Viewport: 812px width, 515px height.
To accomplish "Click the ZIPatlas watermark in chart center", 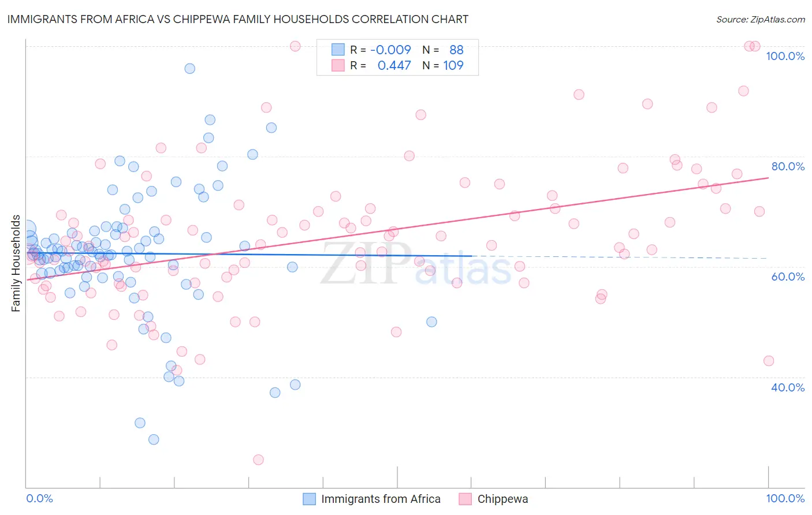I will click(416, 263).
